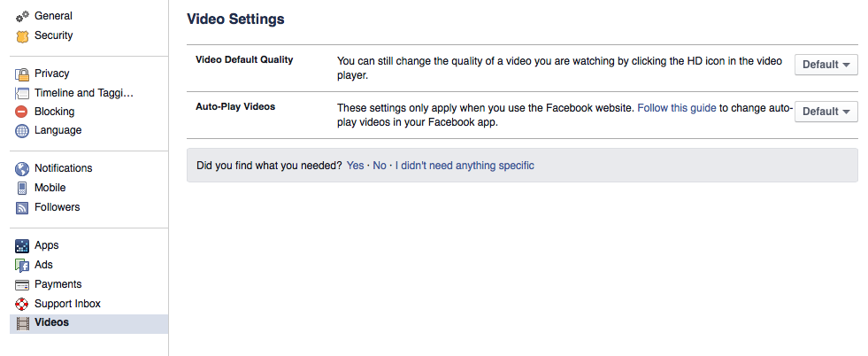The image size is (868, 356).
Task: Open the Auto-Play Videos Default dropdown
Action: [826, 112]
